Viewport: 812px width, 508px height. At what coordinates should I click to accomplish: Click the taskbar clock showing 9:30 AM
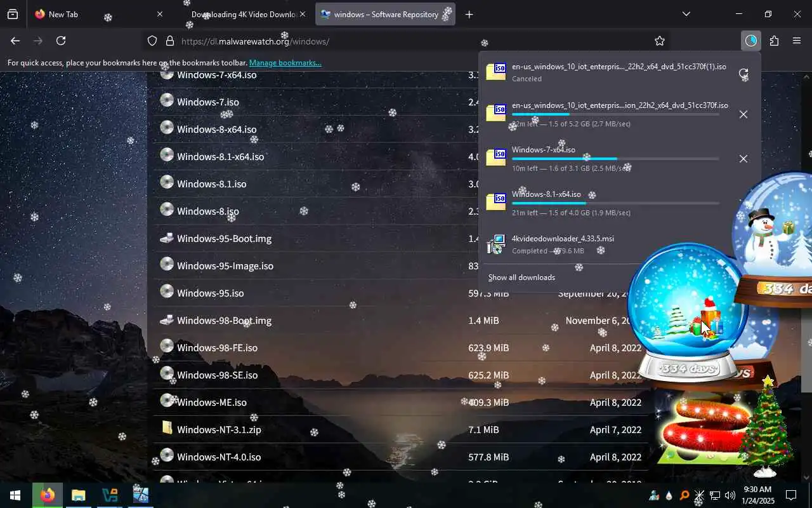point(757,495)
